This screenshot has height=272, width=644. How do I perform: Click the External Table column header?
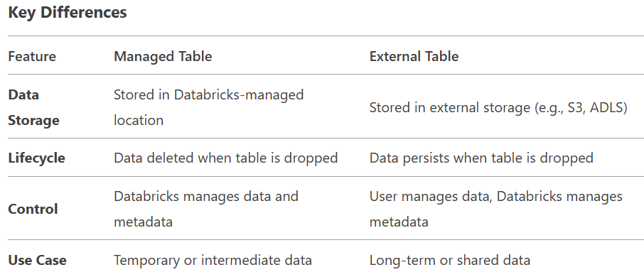click(414, 56)
